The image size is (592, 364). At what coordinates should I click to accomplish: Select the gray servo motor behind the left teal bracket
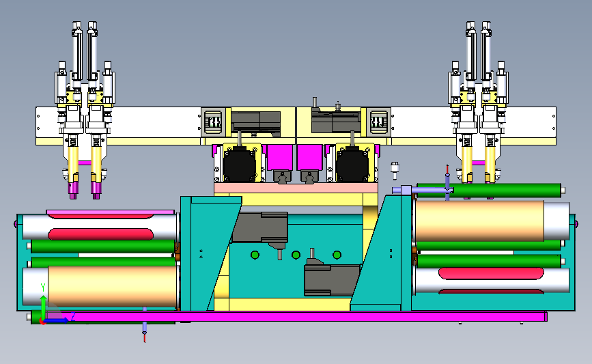click(259, 227)
